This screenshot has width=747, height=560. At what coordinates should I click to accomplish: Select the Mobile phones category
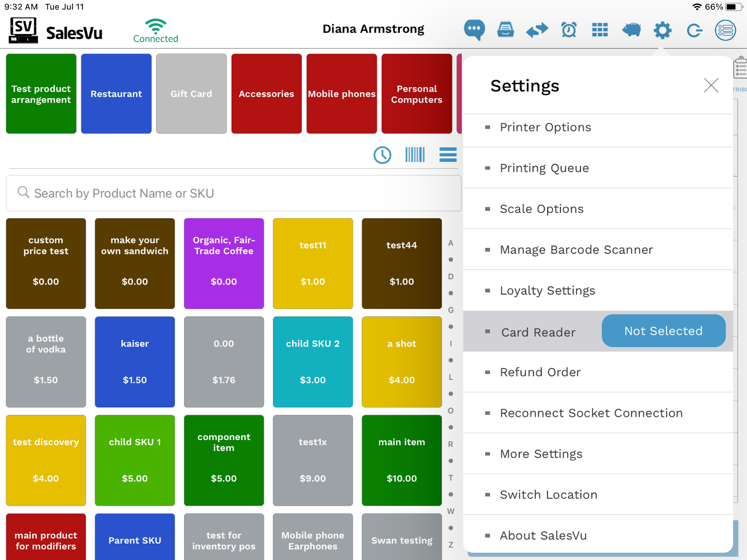342,94
